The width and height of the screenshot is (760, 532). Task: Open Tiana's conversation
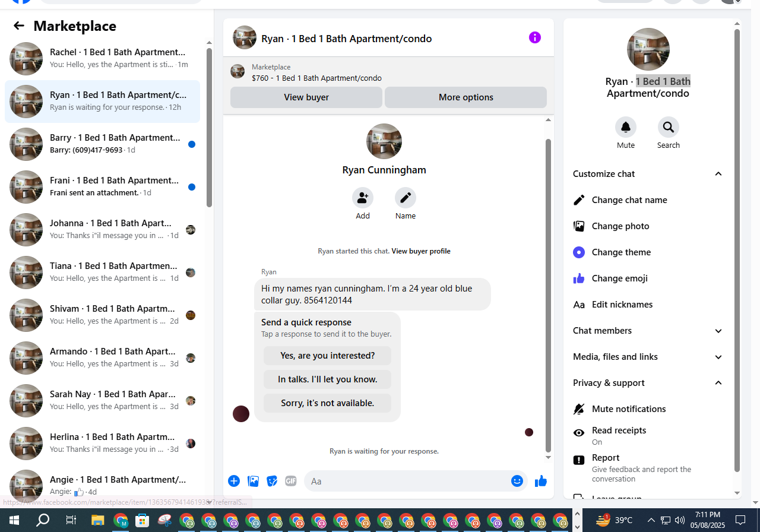102,273
